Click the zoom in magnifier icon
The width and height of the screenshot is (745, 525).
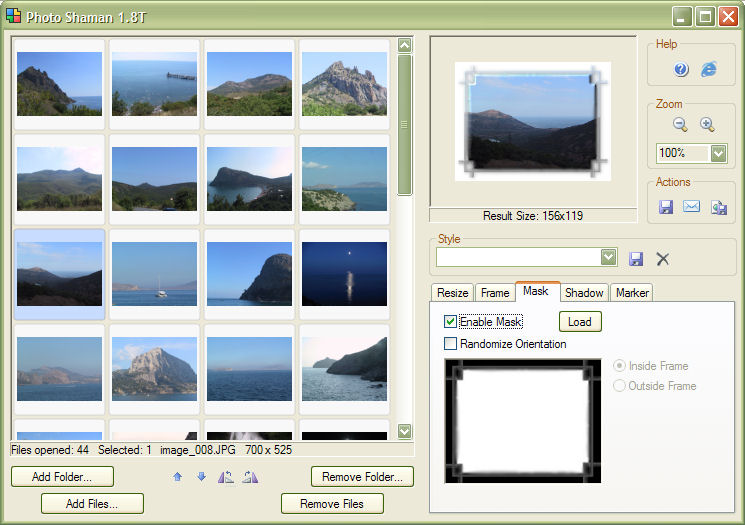707,124
